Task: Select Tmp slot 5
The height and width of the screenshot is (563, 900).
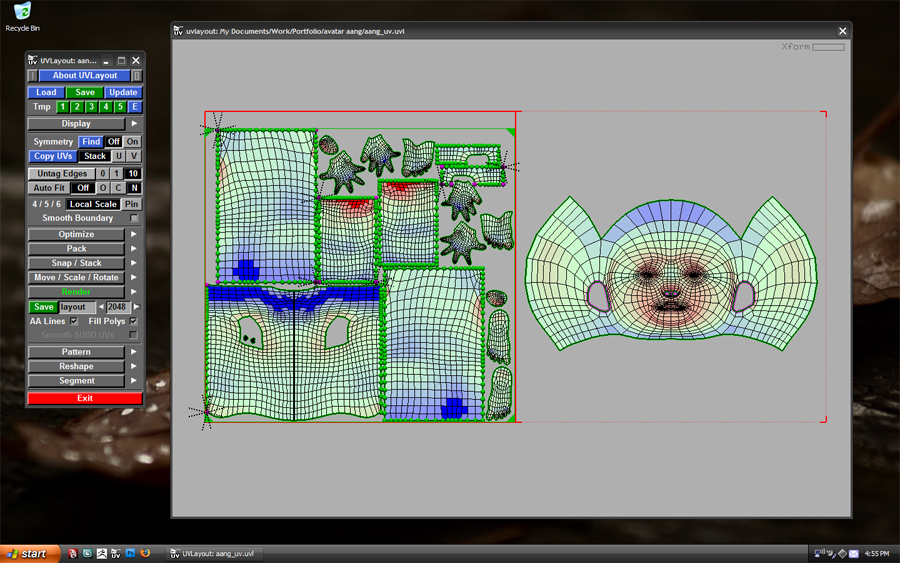Action: (x=119, y=107)
